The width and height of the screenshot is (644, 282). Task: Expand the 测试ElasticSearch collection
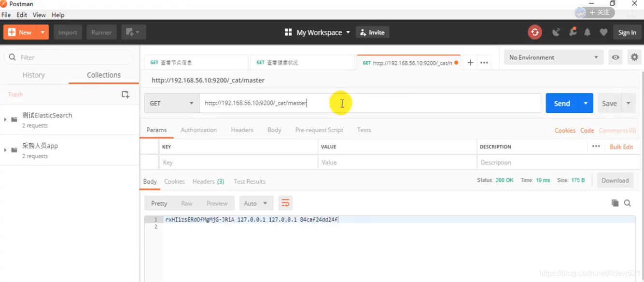coord(5,120)
